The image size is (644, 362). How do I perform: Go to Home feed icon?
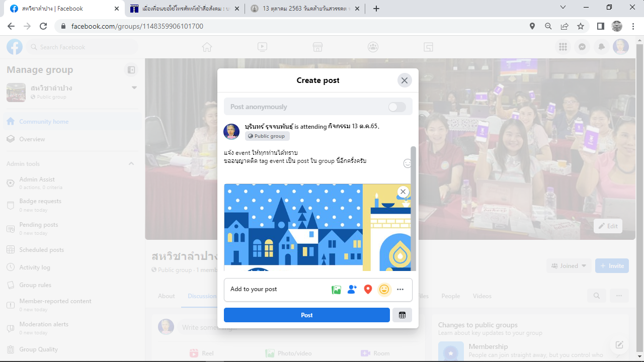[x=207, y=47]
